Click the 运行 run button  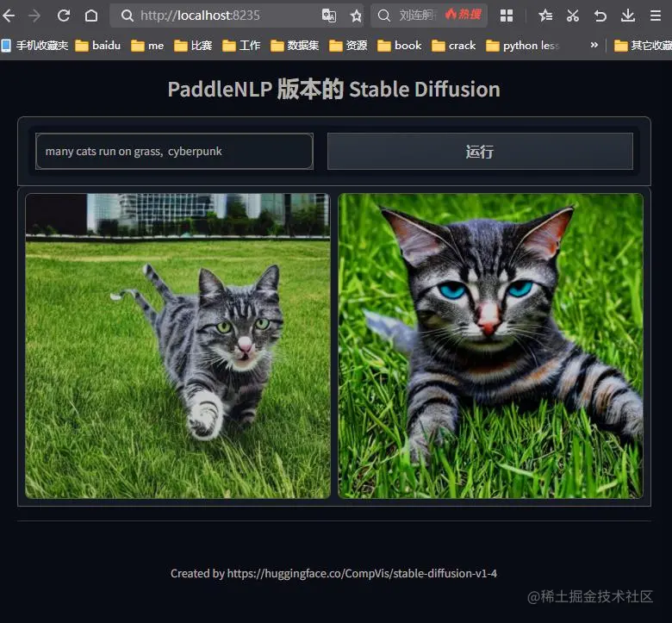[x=480, y=152]
